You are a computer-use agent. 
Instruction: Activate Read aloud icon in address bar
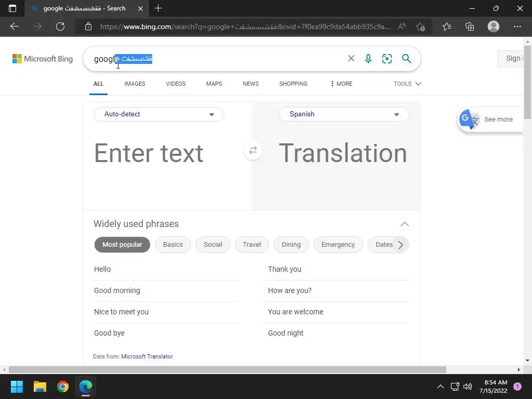point(402,26)
